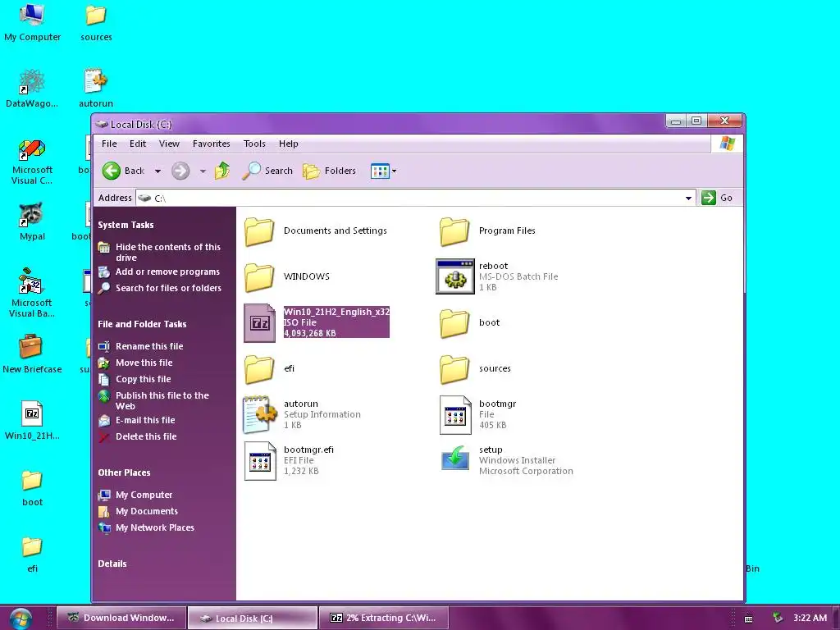Viewport: 840px width, 630px height.
Task: Select the Program Files folder
Action: point(487,231)
